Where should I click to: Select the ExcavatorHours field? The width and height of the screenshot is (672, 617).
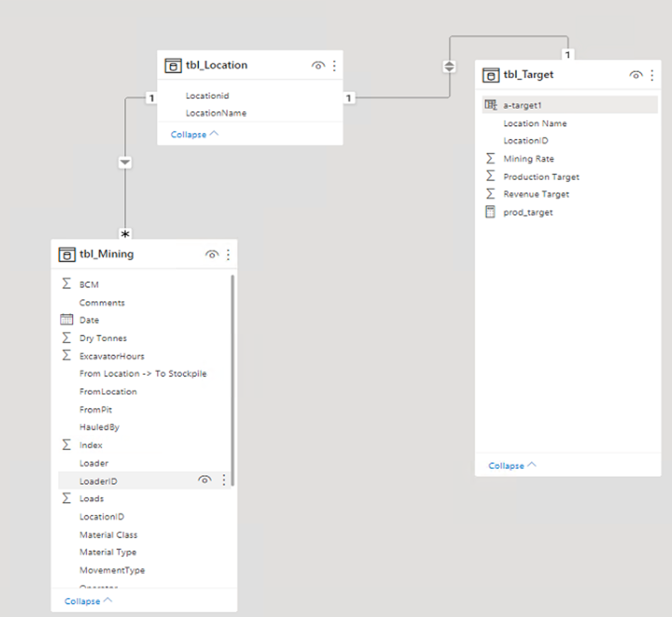click(112, 356)
